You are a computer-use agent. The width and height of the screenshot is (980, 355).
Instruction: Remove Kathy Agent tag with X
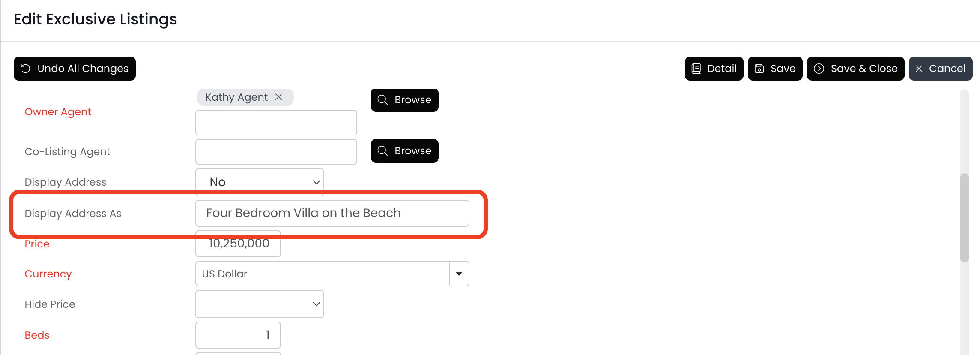point(279,97)
